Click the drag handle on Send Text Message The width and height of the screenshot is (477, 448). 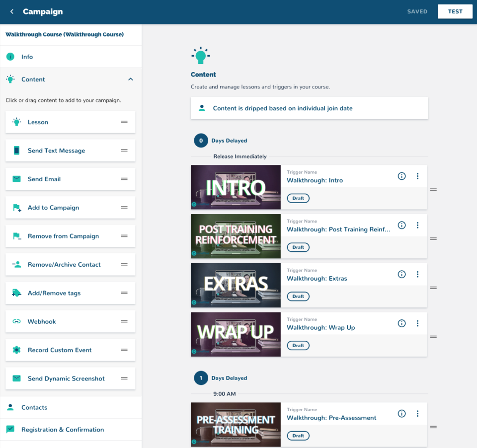[x=124, y=150]
